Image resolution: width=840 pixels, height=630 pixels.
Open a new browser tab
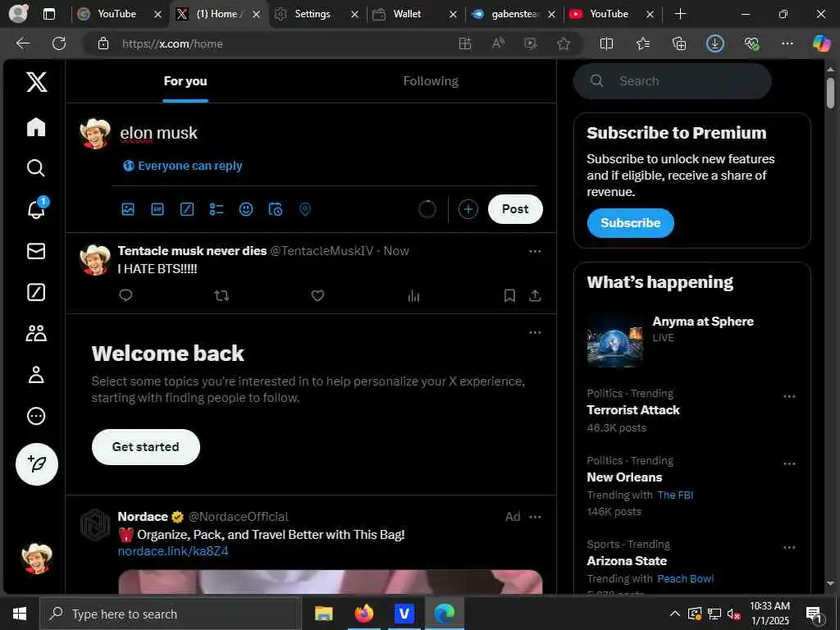(680, 14)
